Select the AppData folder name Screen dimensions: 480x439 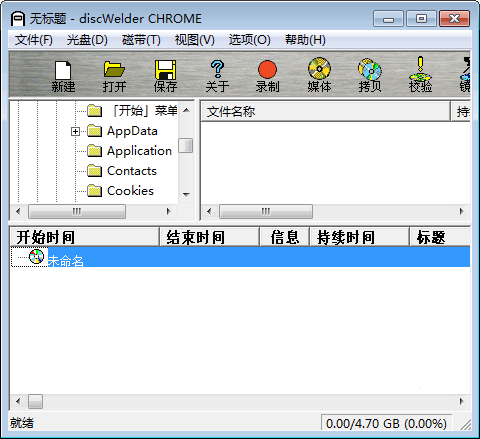[132, 131]
